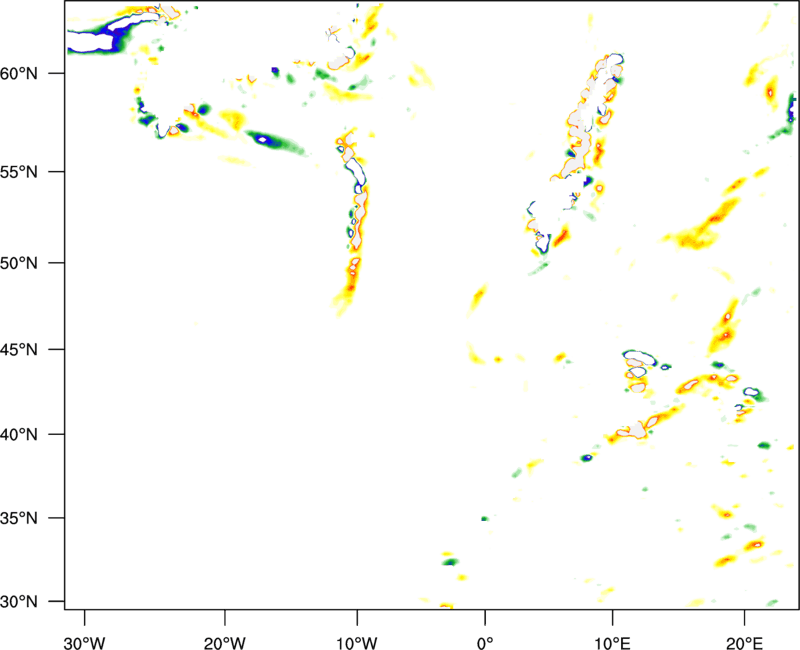
Task: Click the 30°N latitude label
Action: [x=19, y=602]
